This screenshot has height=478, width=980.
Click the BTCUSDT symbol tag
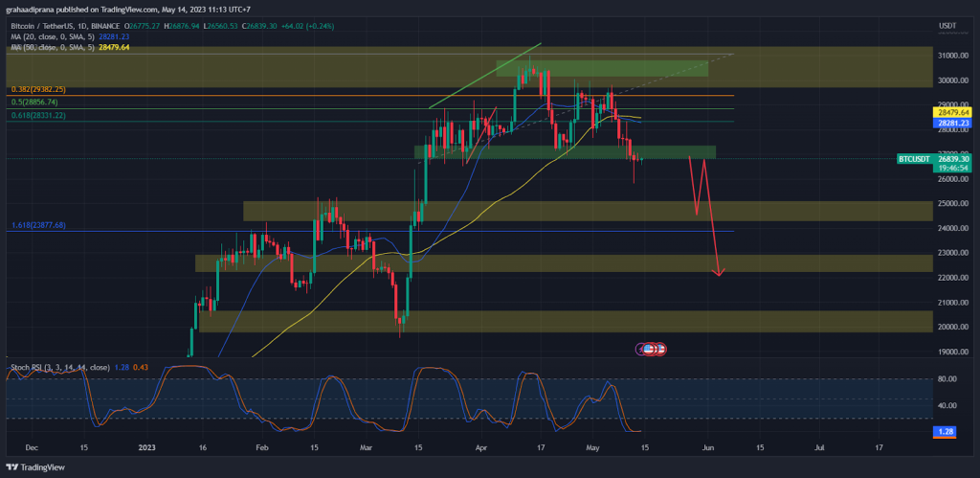tap(914, 159)
